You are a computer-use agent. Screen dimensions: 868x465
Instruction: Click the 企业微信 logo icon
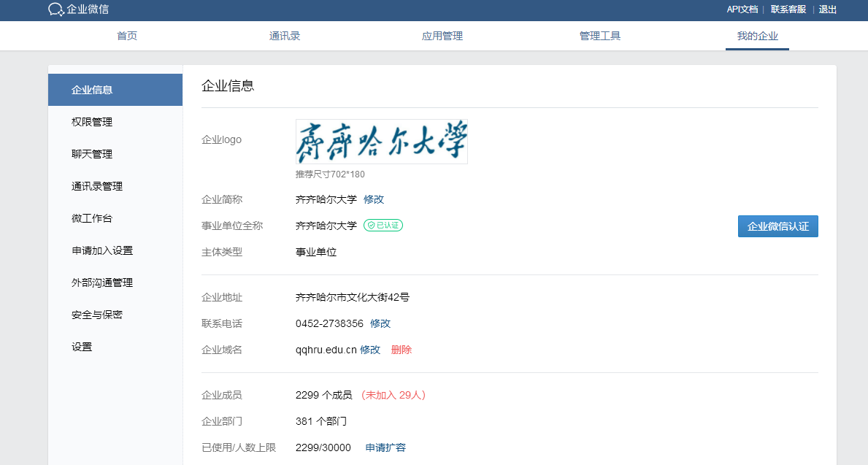click(56, 9)
